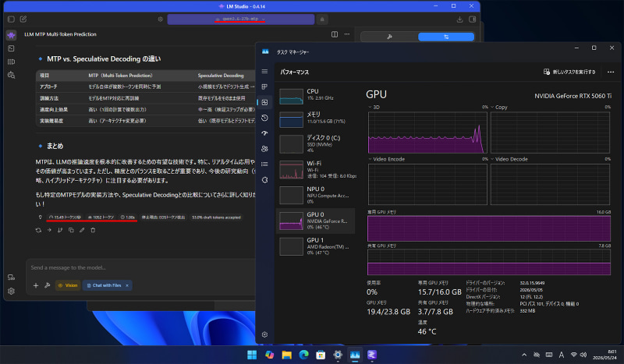Remove the Chat with Files chip
Screen dimensions: 624x364
tap(127, 285)
